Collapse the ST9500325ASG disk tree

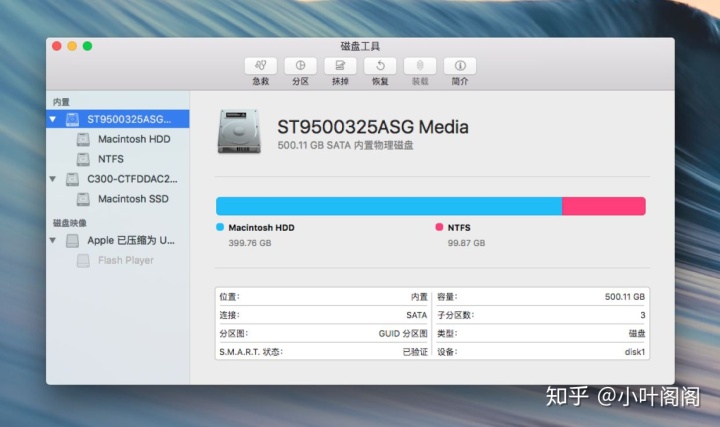[x=53, y=119]
